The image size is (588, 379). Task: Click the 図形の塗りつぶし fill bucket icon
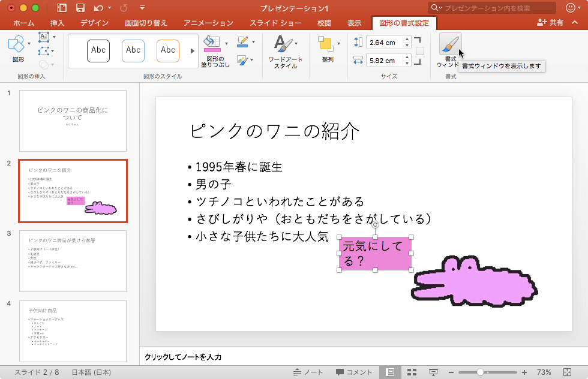tap(212, 42)
